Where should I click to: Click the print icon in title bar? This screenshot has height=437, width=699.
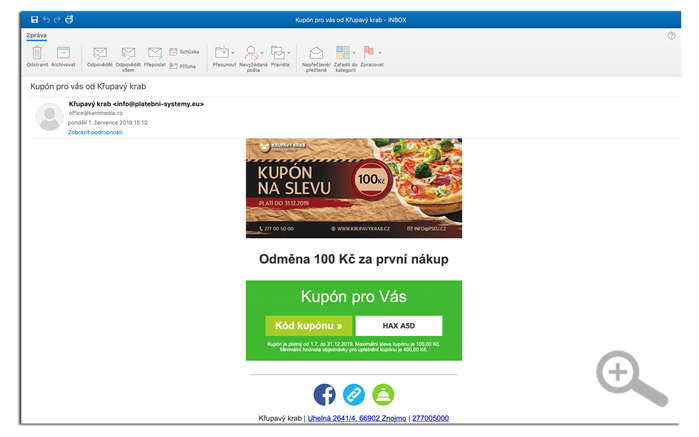(x=68, y=19)
